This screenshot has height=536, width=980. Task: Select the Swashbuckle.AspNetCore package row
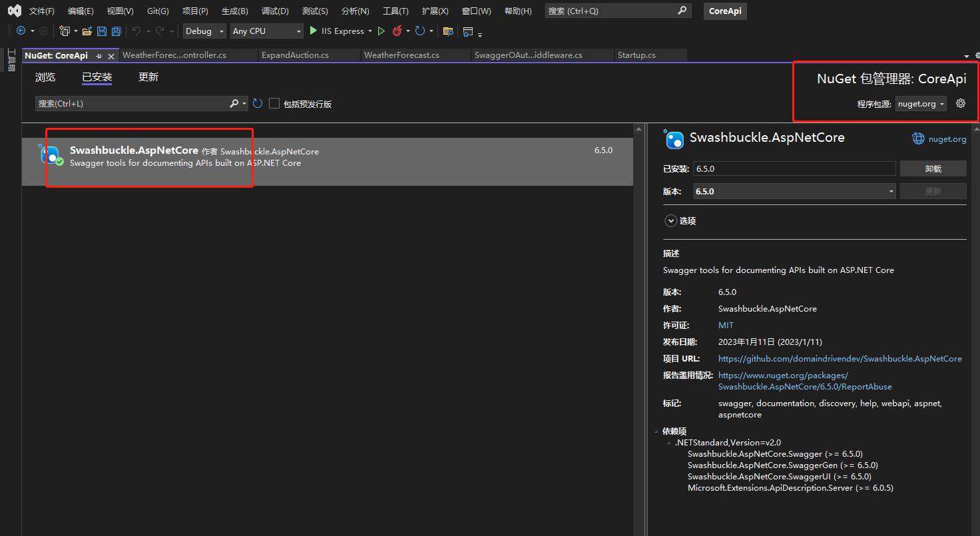coord(328,162)
